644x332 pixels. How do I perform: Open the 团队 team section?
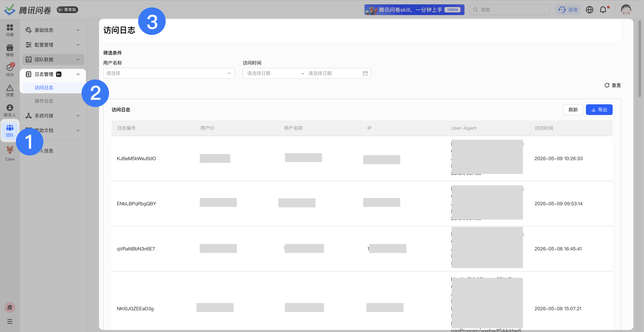[10, 131]
